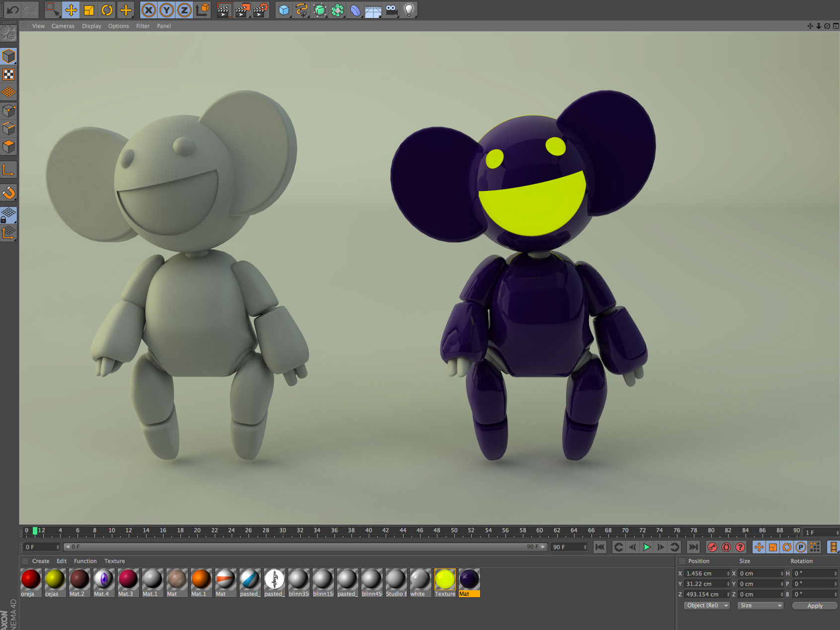The image size is (840, 630).
Task: Toggle the Z axis lock
Action: tap(184, 9)
